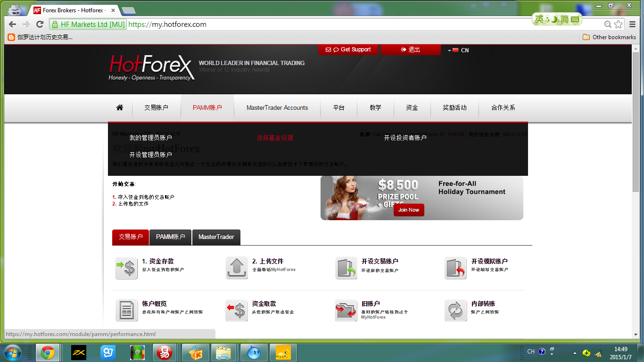The width and height of the screenshot is (644, 362).
Task: Select 开设投资者账户 in the PAMM submenu
Action: click(405, 138)
